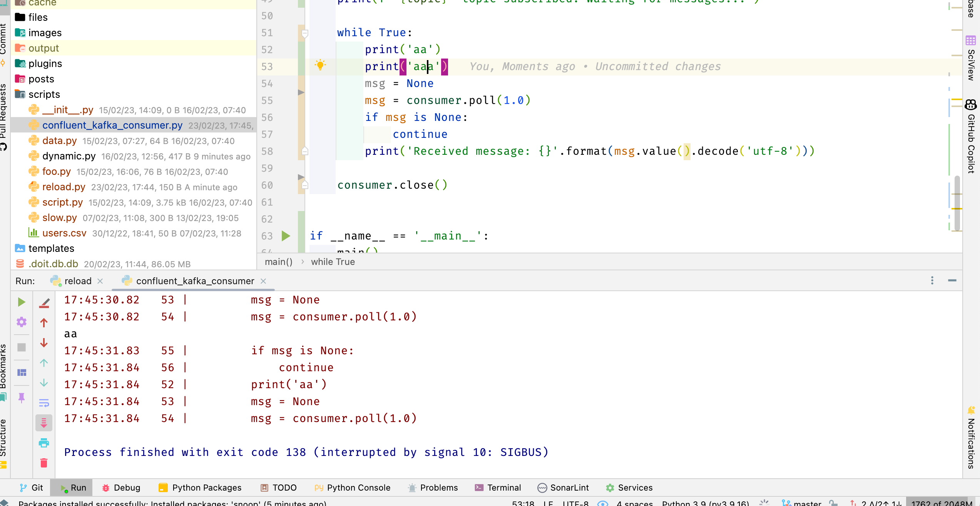The height and width of the screenshot is (506, 980).
Task: Click the master branch indicator
Action: [808, 503]
